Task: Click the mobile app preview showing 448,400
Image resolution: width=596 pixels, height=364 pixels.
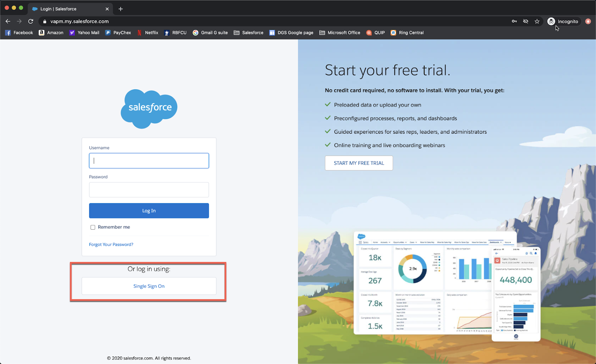Action: [516, 294]
